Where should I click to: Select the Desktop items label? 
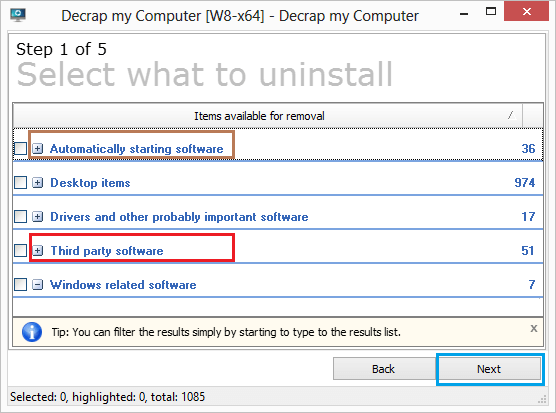pos(90,183)
